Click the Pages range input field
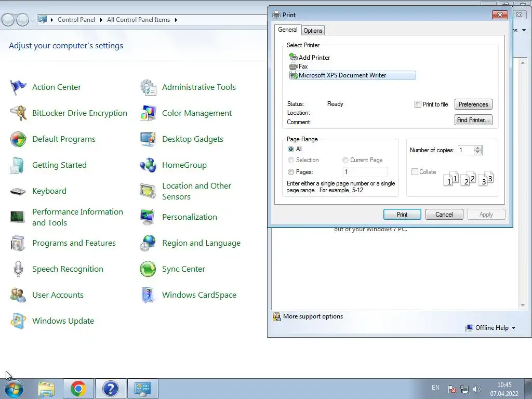 (x=365, y=172)
